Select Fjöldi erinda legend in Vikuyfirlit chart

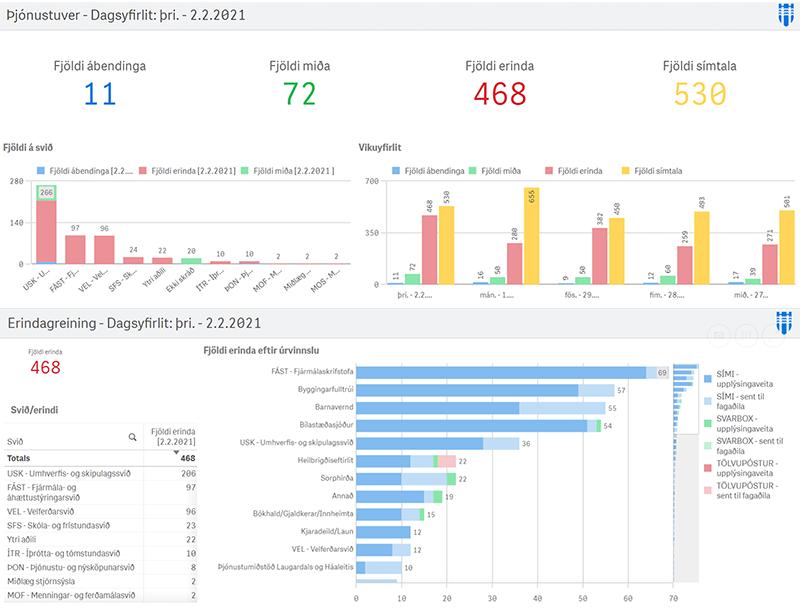tap(574, 171)
